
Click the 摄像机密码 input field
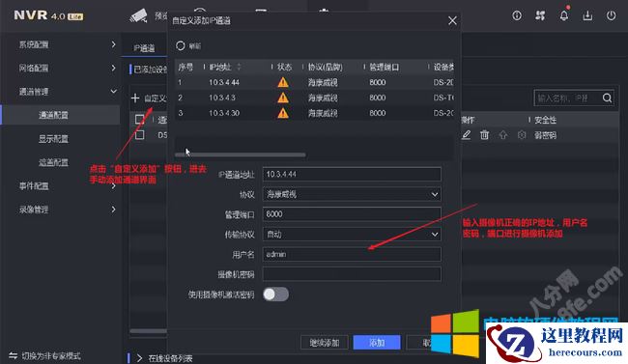(352, 274)
